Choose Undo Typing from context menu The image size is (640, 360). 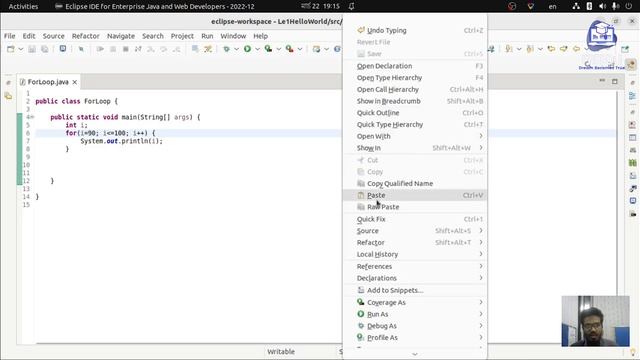pyautogui.click(x=415, y=30)
